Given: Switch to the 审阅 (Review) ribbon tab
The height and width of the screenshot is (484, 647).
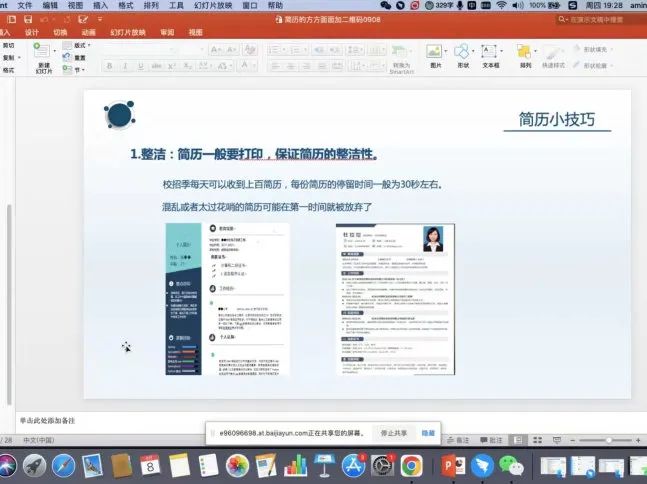Looking at the screenshot, I should pyautogui.click(x=166, y=32).
